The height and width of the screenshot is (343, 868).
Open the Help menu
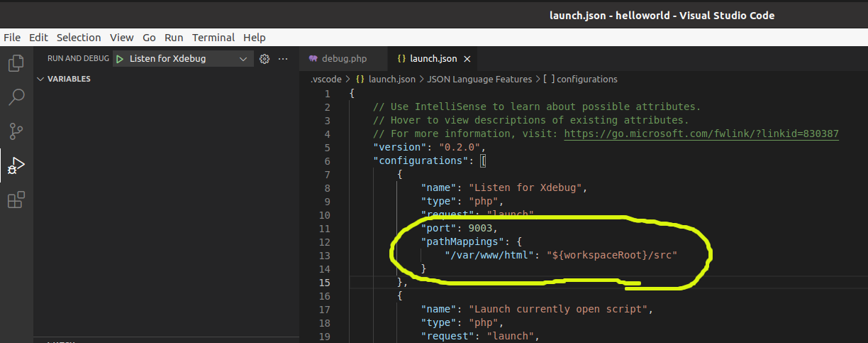click(x=255, y=38)
